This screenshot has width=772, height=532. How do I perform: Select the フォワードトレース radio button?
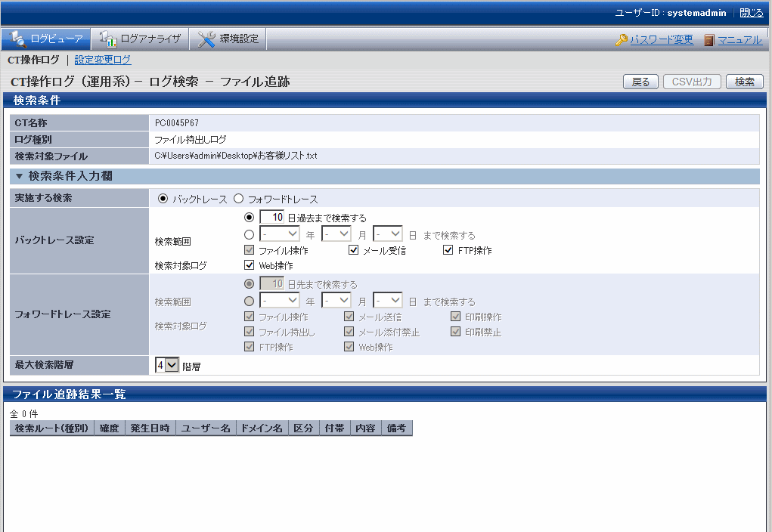239,199
